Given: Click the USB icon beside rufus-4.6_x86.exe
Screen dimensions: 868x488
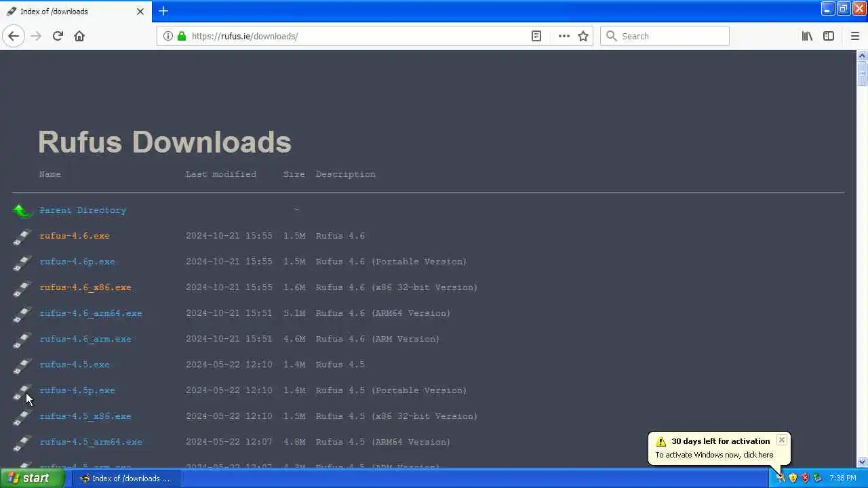Looking at the screenshot, I should [x=22, y=288].
